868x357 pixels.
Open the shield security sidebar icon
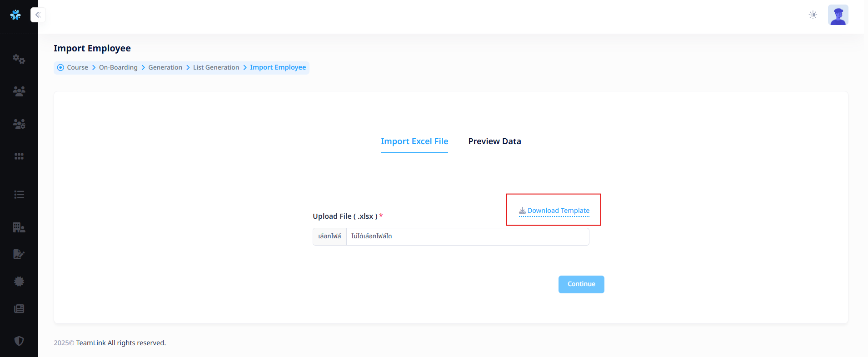click(x=19, y=341)
